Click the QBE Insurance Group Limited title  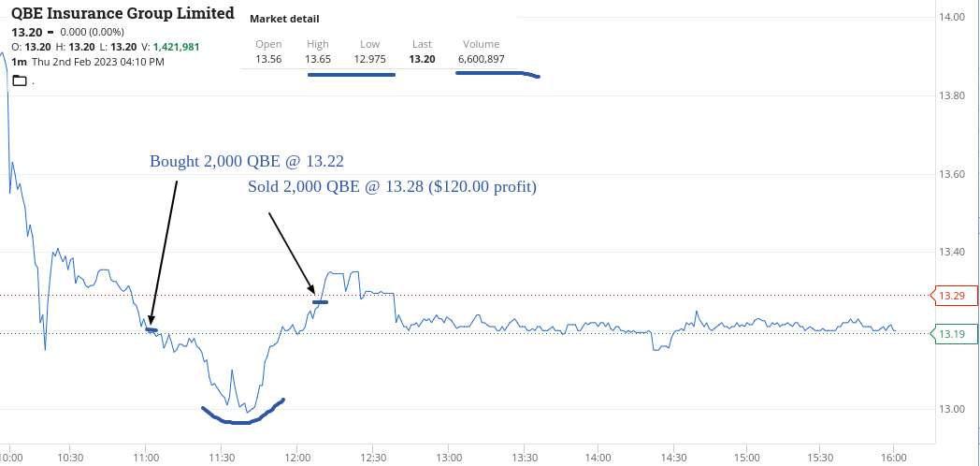122,13
